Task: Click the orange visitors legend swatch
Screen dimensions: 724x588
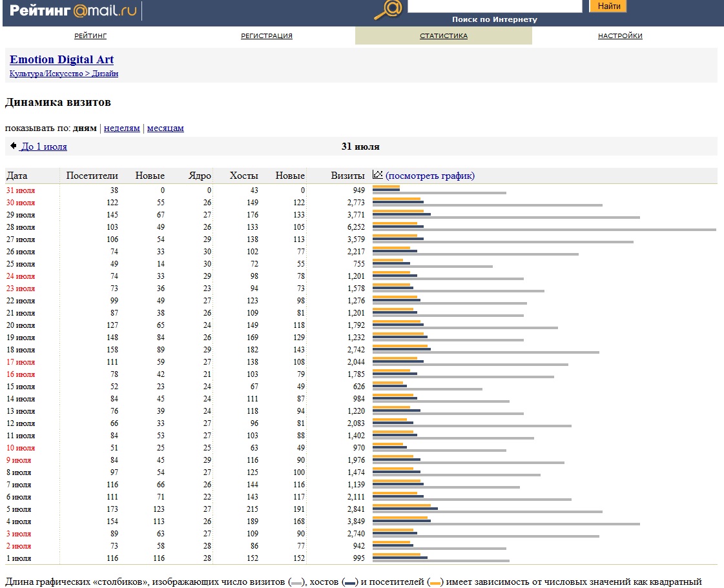Action: tap(436, 582)
